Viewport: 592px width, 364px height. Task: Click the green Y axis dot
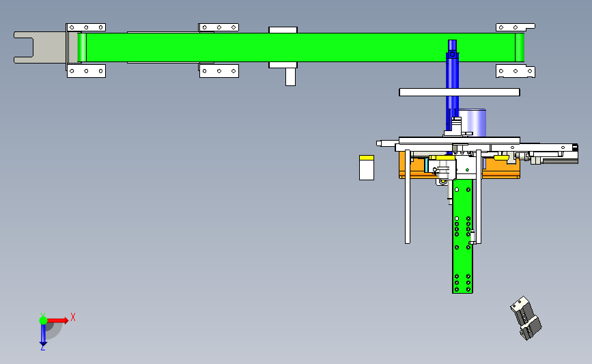click(43, 320)
